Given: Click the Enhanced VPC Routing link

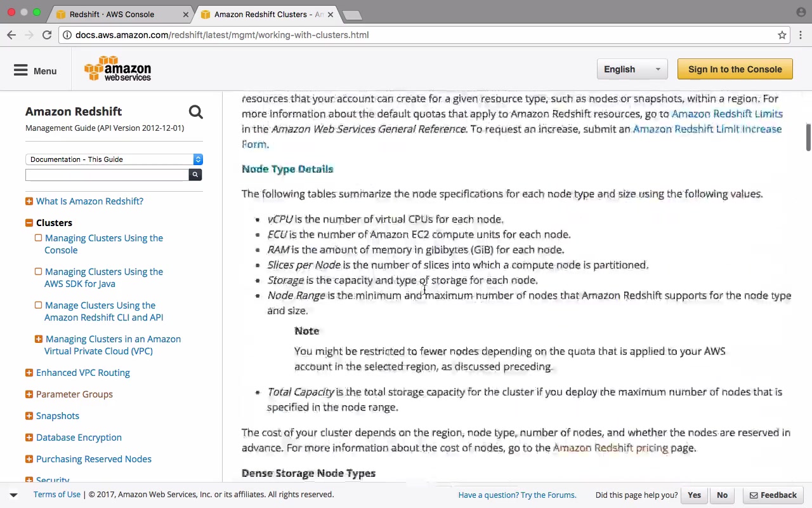Looking at the screenshot, I should click(83, 373).
